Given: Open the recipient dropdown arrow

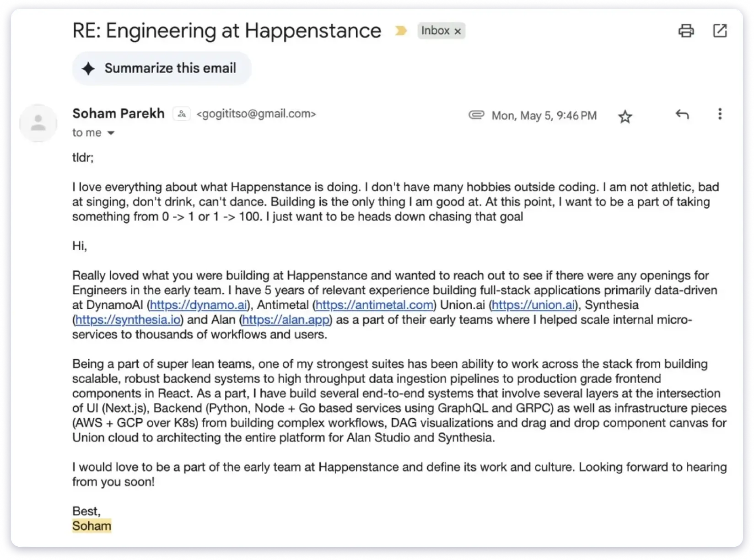Looking at the screenshot, I should click(x=110, y=133).
